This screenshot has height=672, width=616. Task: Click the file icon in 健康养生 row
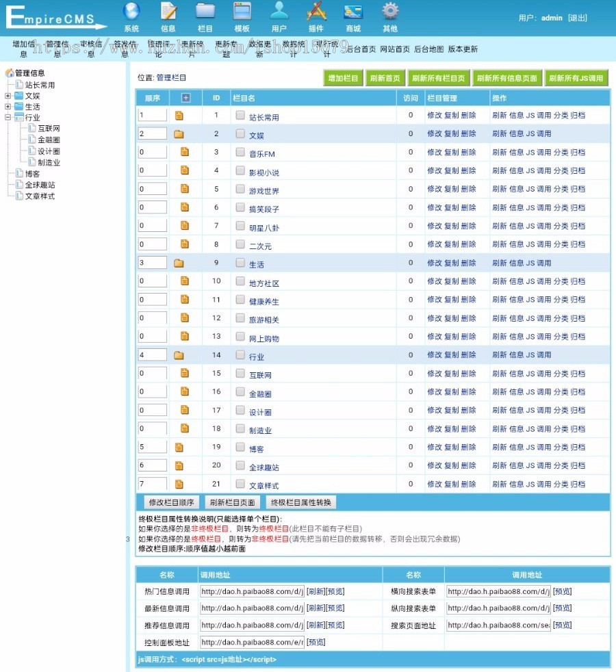(185, 299)
